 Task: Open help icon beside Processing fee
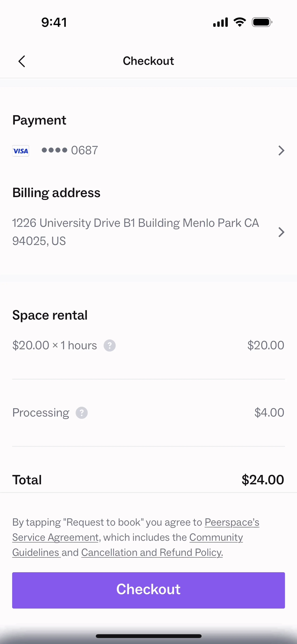(x=82, y=413)
